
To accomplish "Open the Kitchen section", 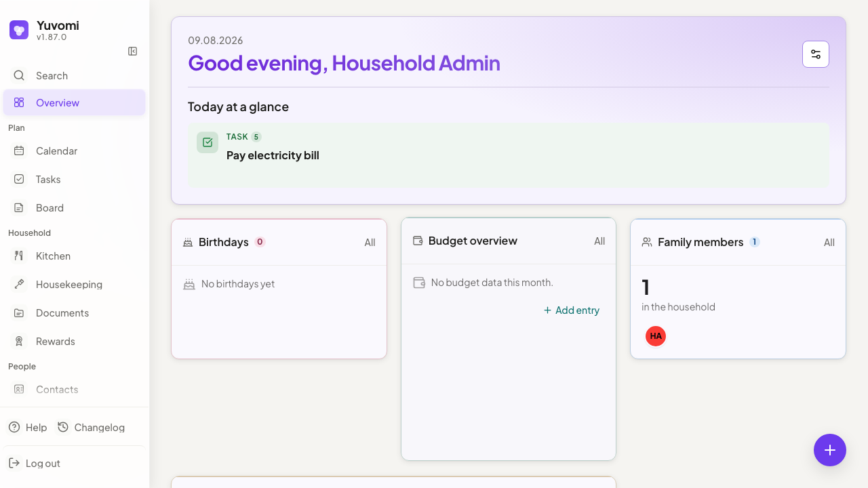I will point(74,256).
